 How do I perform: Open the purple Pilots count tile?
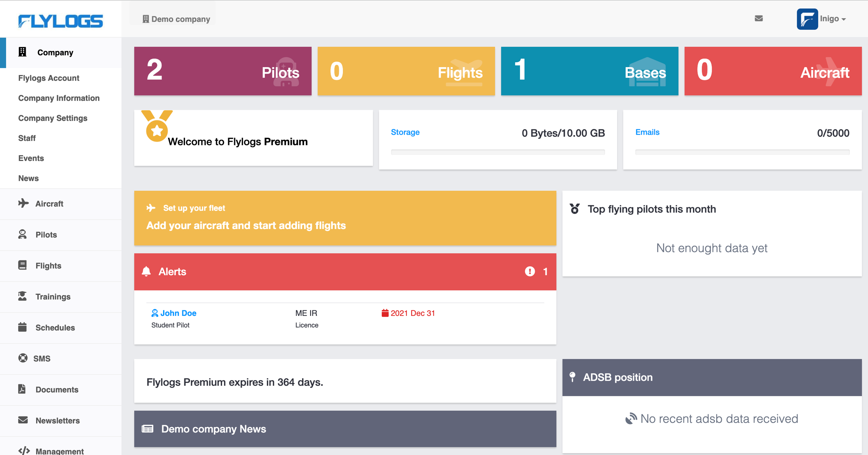(223, 71)
